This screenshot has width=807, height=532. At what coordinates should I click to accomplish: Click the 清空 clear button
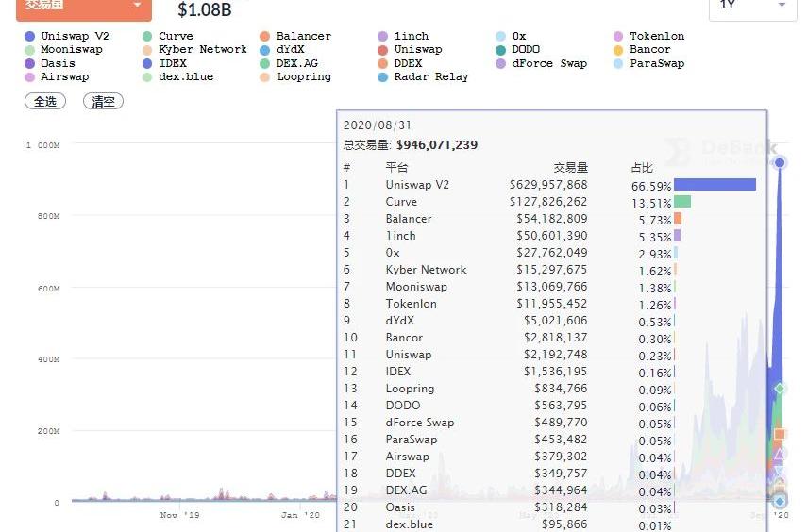103,102
